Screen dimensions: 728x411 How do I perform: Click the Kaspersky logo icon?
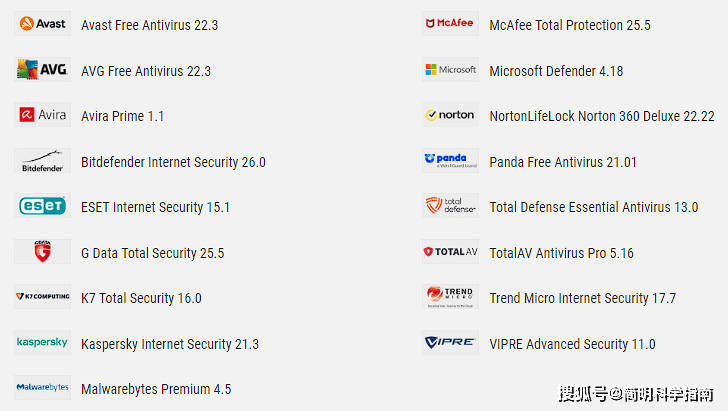[x=42, y=343]
